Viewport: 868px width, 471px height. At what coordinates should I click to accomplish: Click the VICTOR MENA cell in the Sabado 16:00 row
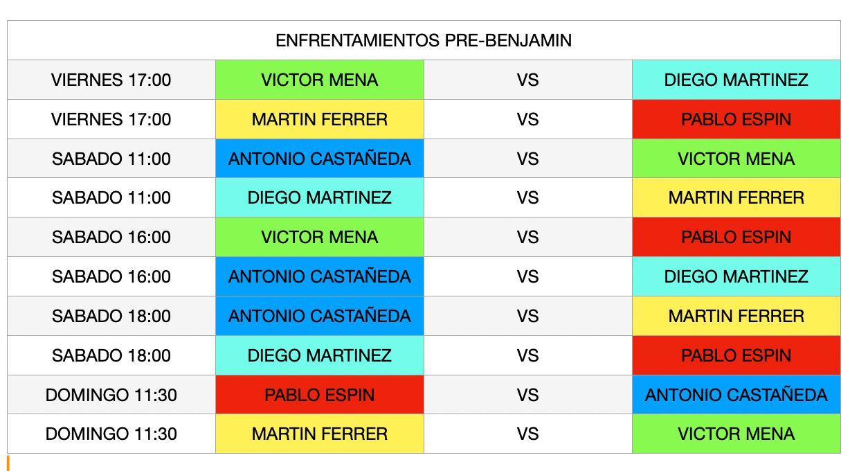(x=319, y=237)
